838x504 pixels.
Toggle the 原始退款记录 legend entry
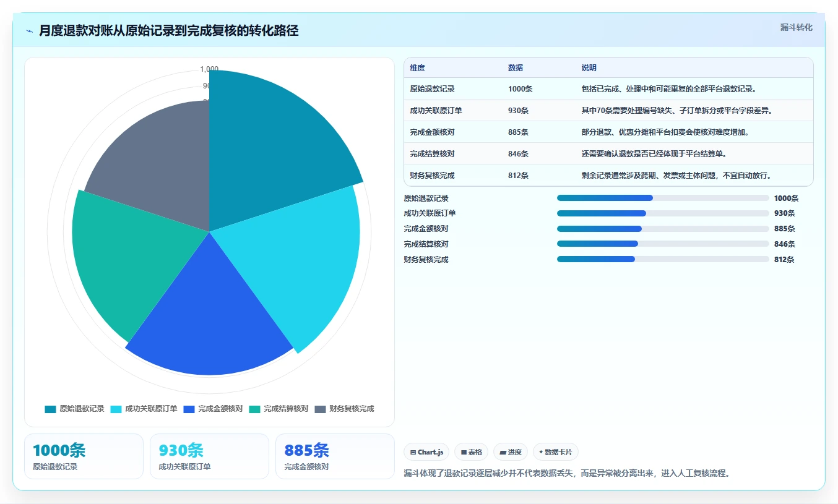coord(75,409)
